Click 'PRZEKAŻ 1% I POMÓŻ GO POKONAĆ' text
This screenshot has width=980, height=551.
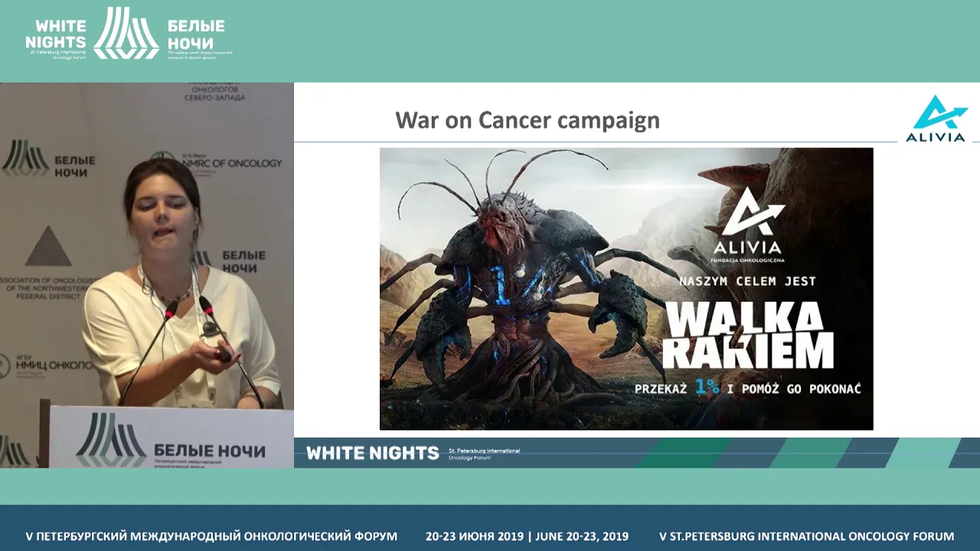747,389
